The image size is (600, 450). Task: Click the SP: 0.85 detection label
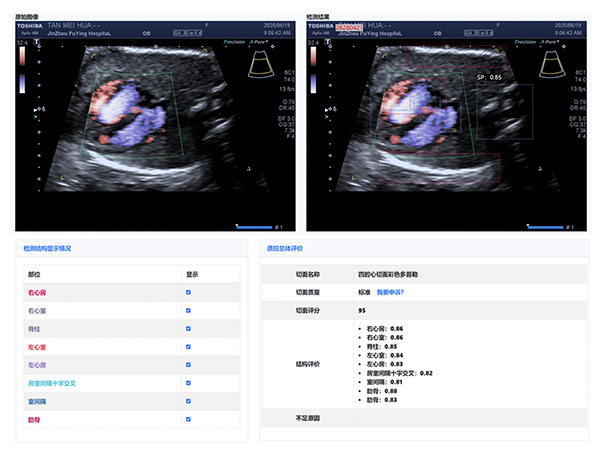(489, 76)
